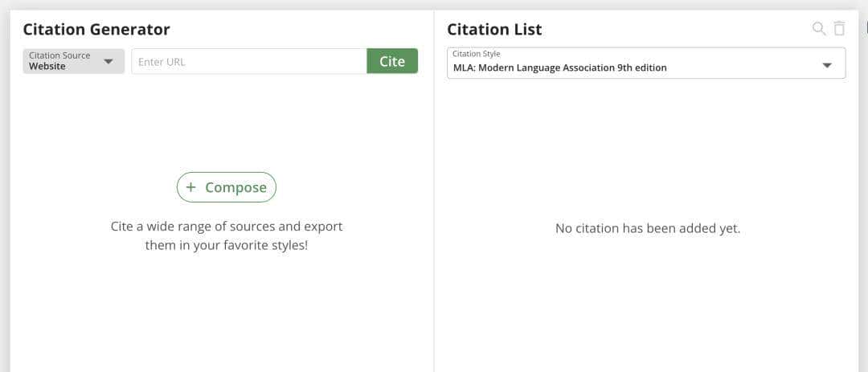Click the 'Cite a wide range of sources' text
This screenshot has width=868, height=372.
tap(226, 227)
